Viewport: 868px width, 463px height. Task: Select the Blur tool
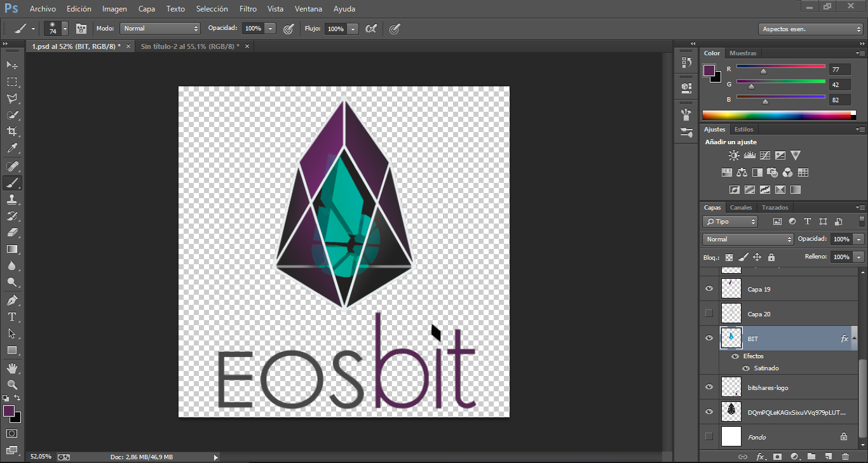(12, 266)
